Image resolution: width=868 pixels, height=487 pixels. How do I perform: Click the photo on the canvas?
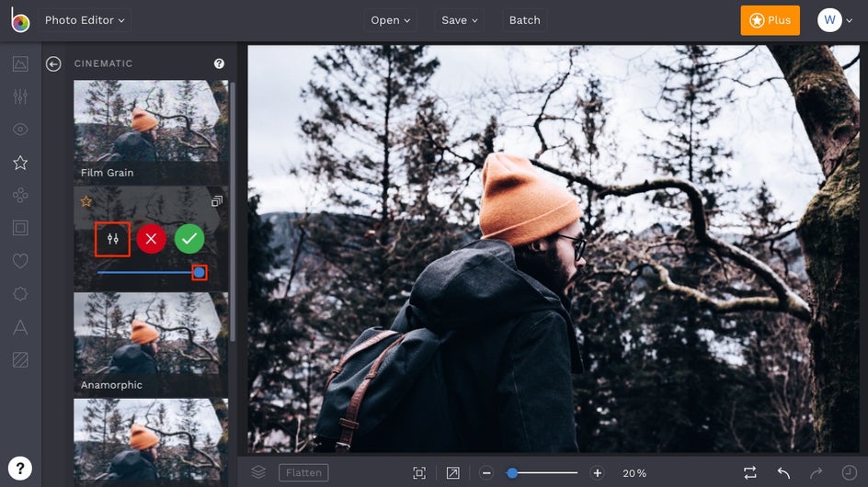(x=554, y=248)
